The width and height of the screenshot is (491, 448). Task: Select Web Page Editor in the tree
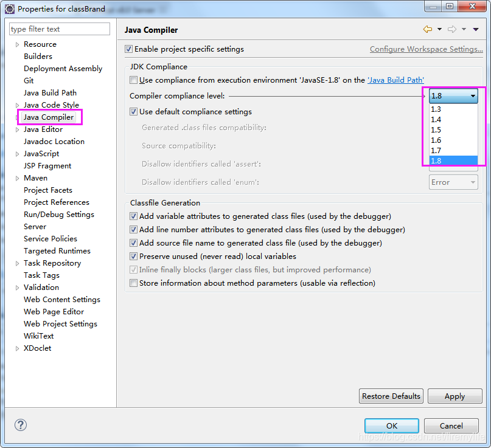click(54, 312)
